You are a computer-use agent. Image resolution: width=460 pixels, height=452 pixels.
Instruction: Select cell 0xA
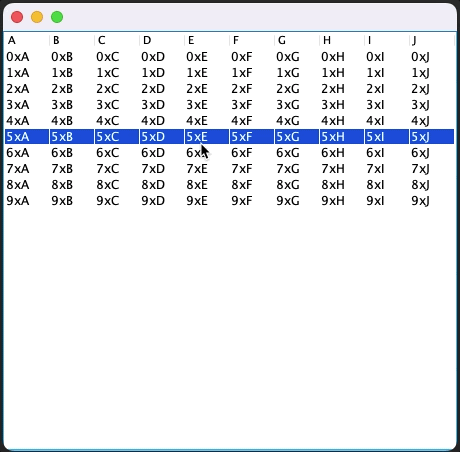(x=27, y=57)
